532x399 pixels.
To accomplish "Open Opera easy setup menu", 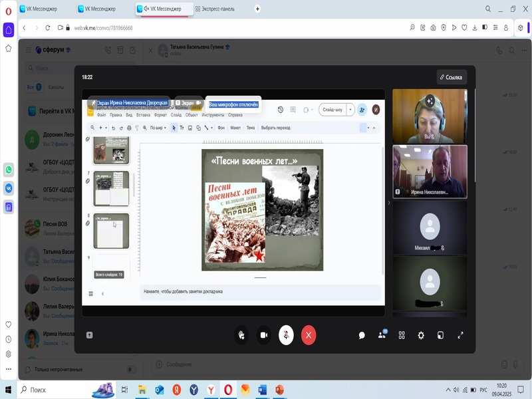I will click(x=495, y=28).
